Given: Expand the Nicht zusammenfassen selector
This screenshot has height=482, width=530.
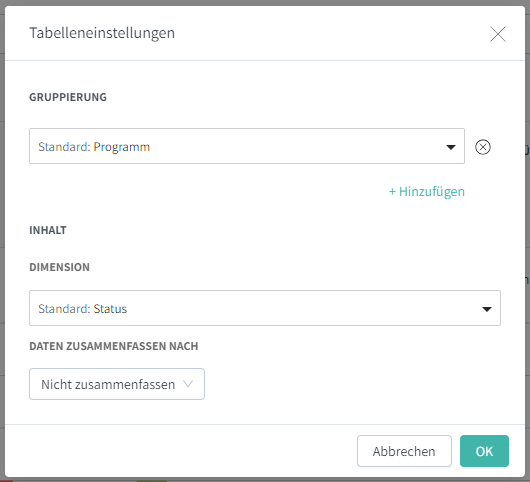Looking at the screenshot, I should [117, 384].
